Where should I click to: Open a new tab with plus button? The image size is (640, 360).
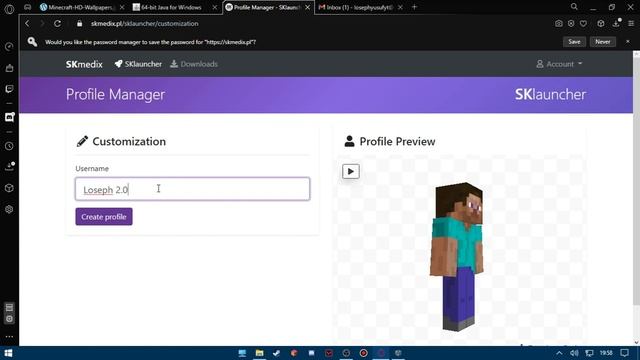pyautogui.click(x=414, y=7)
